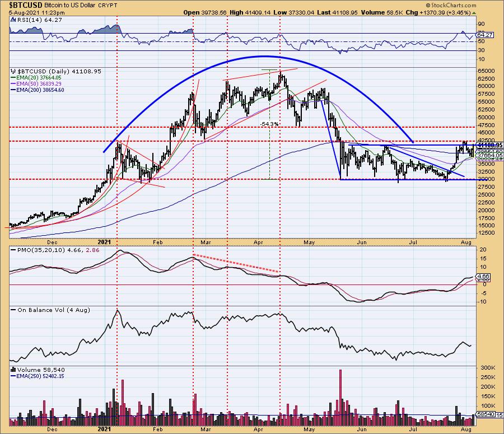The image size is (504, 434).
Task: Click the Mar label under volume panel
Action: coord(206,430)
